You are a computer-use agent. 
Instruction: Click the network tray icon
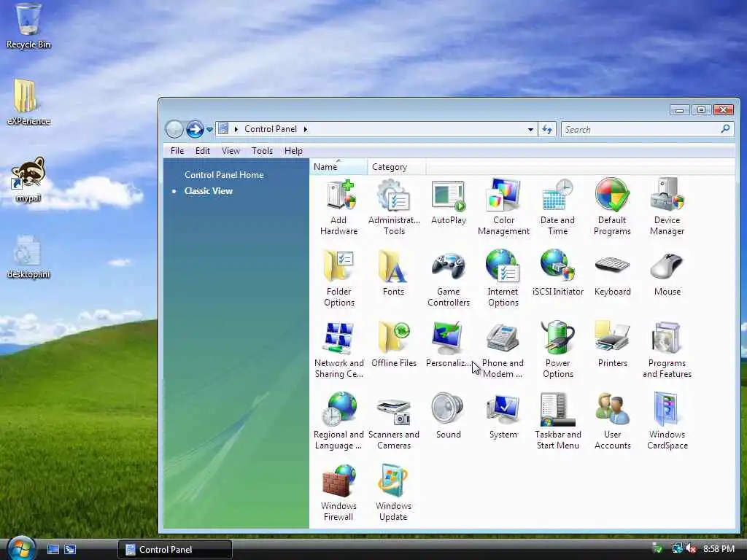(x=677, y=549)
